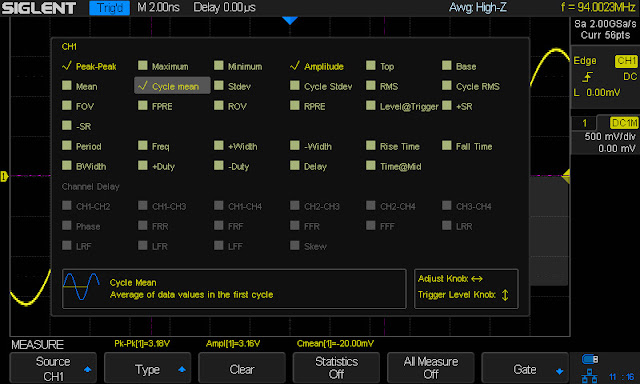The width and height of the screenshot is (640, 384).
Task: Add the Fall Time measurement
Action: point(447,145)
